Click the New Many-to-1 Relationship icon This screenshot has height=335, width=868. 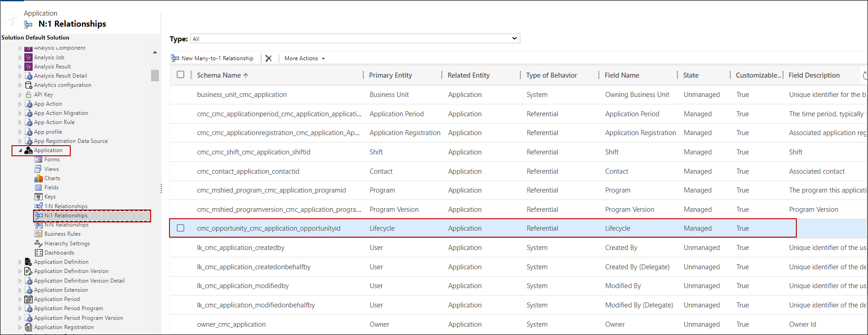coord(175,58)
